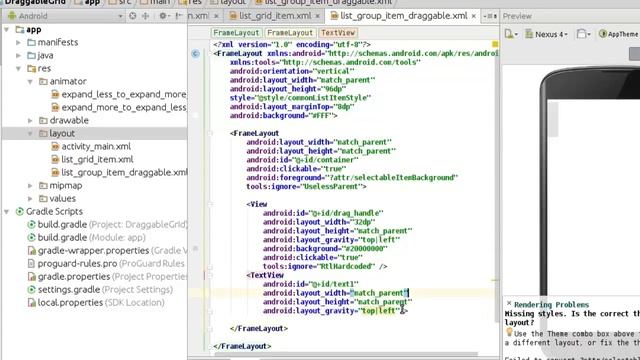Click the first FrameLayout breadcrumb chip

(236, 33)
